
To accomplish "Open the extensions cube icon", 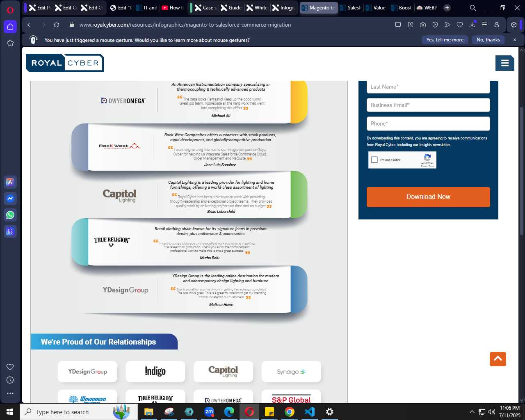I will (x=514, y=25).
